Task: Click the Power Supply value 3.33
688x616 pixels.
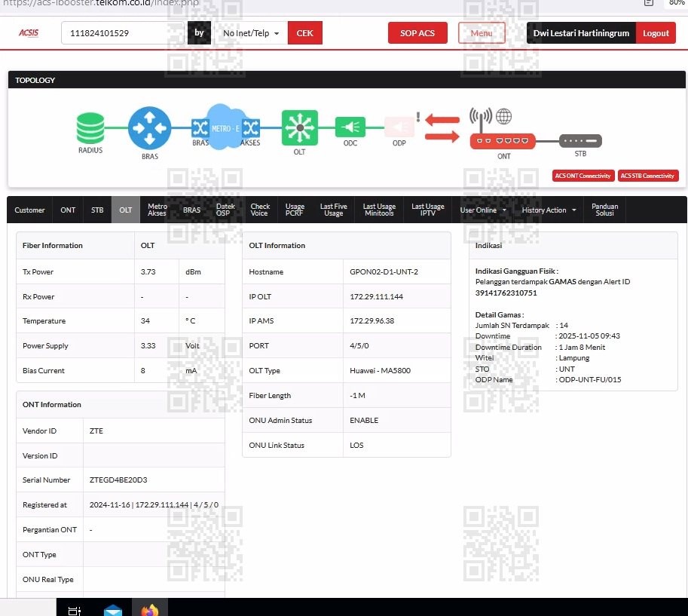Action: (x=148, y=346)
